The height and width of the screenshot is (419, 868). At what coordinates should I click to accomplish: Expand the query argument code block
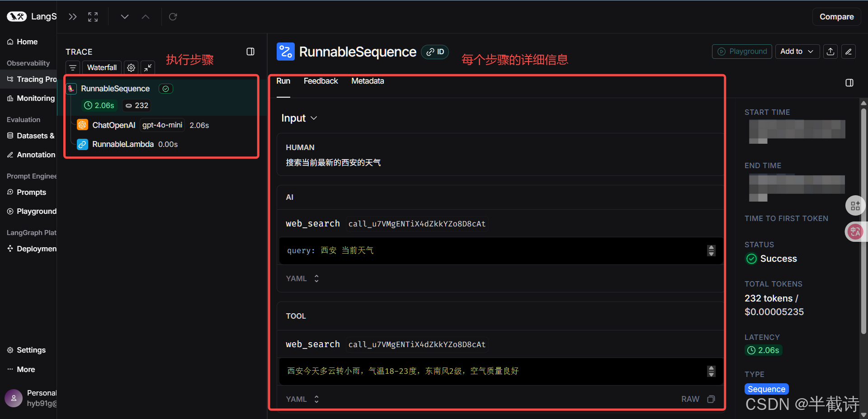pos(711,250)
